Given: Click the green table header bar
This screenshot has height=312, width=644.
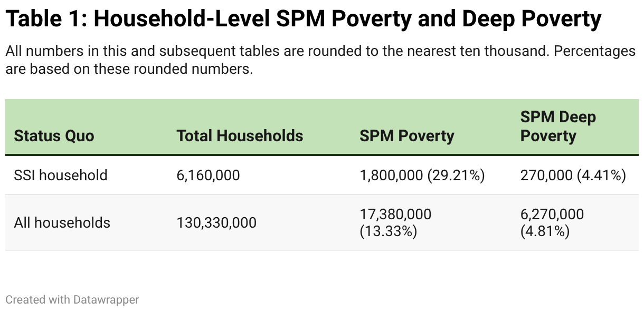Looking at the screenshot, I should [322, 127].
